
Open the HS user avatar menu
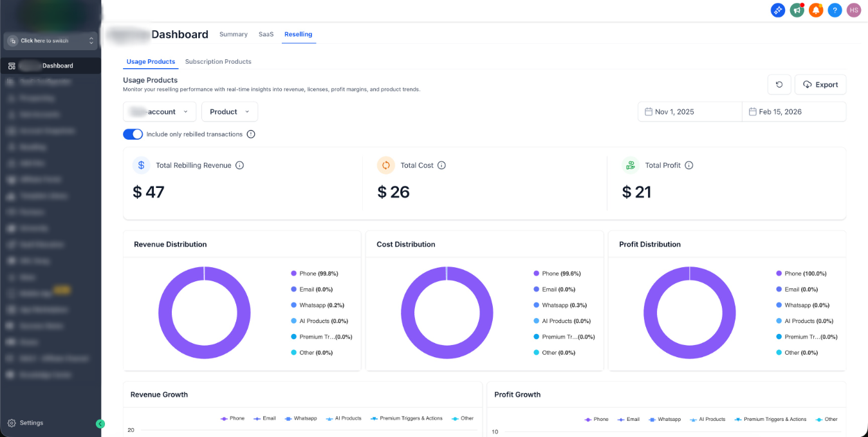[854, 10]
